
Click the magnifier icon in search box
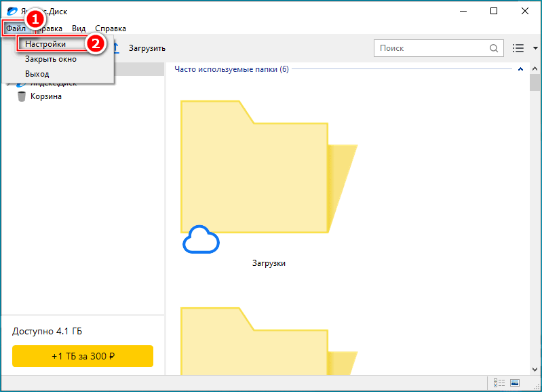tap(494, 48)
